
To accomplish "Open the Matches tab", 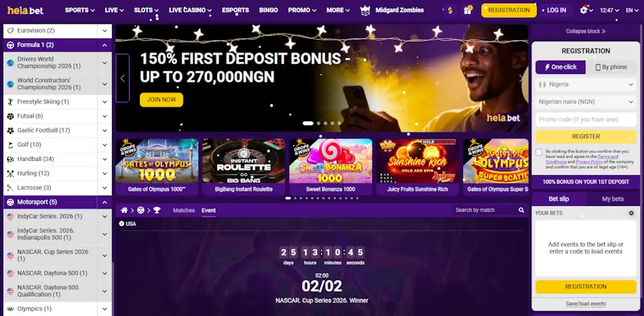I will tap(184, 210).
